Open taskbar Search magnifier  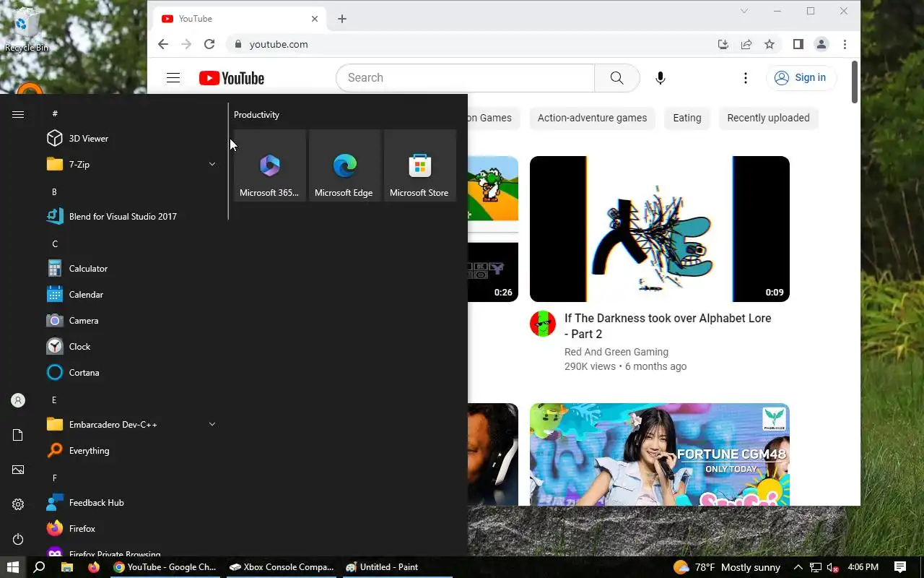coord(40,567)
